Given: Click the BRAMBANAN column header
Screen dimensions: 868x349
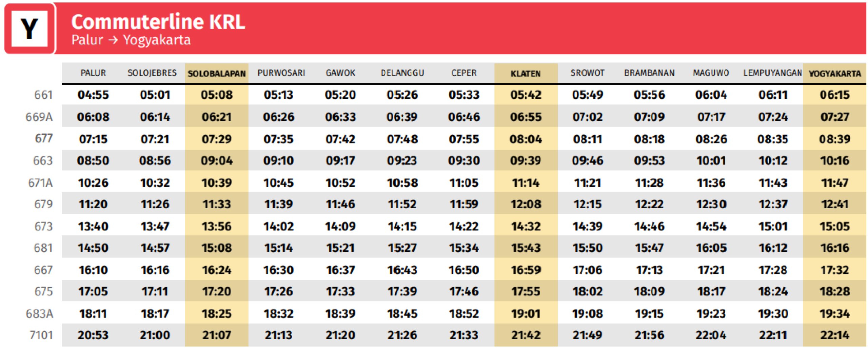Looking at the screenshot, I should click(649, 73).
